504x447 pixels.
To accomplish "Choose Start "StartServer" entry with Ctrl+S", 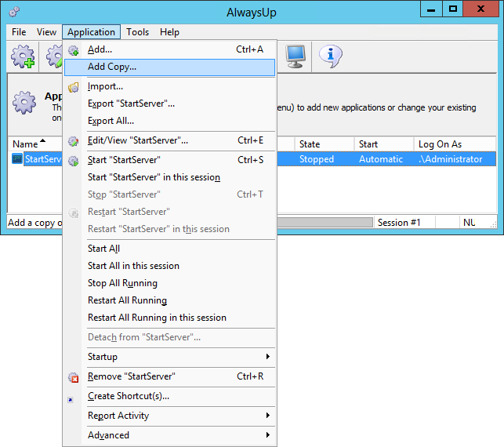I will point(170,160).
